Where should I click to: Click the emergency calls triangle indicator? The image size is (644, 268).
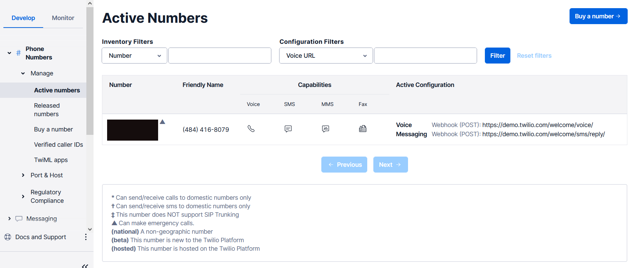[163, 122]
